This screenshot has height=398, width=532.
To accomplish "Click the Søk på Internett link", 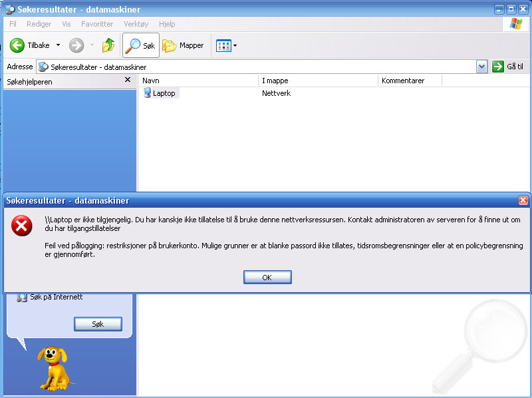I will pos(57,297).
